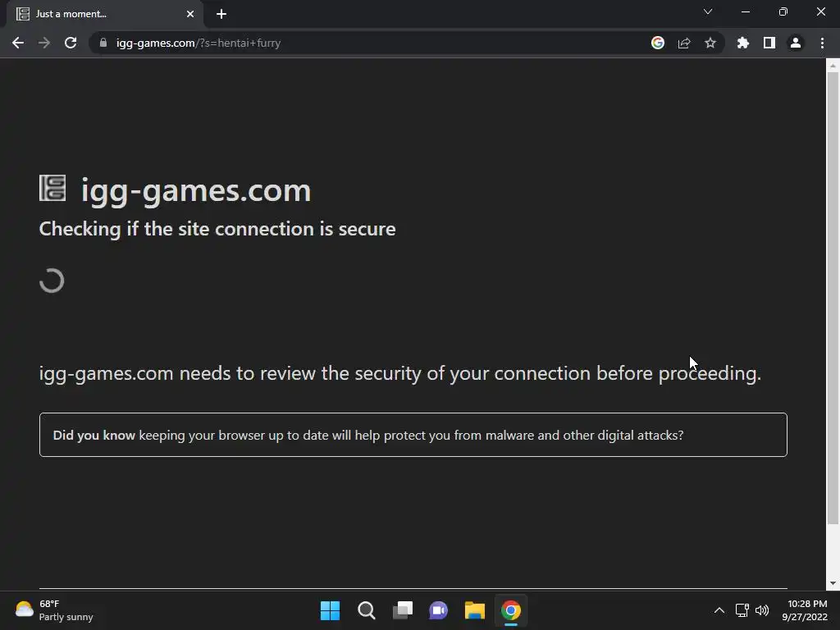Close the Chrome window
This screenshot has height=630, width=840.
pos(820,11)
